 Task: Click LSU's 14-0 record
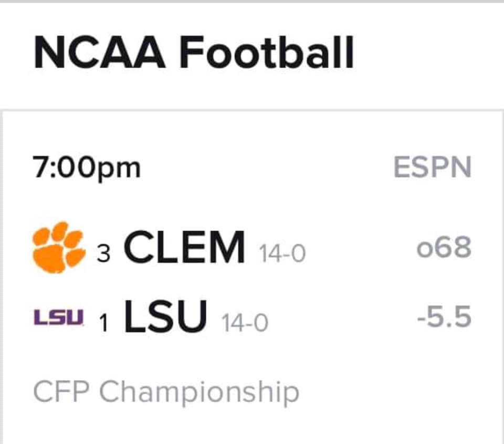pyautogui.click(x=245, y=322)
